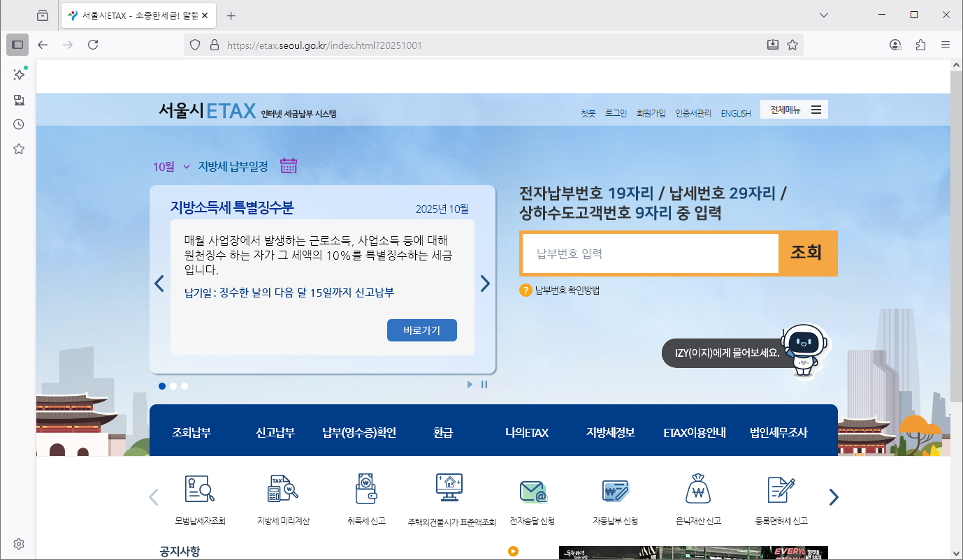This screenshot has width=963, height=560.
Task: Pause the banner carousel autoplay
Action: tap(484, 384)
